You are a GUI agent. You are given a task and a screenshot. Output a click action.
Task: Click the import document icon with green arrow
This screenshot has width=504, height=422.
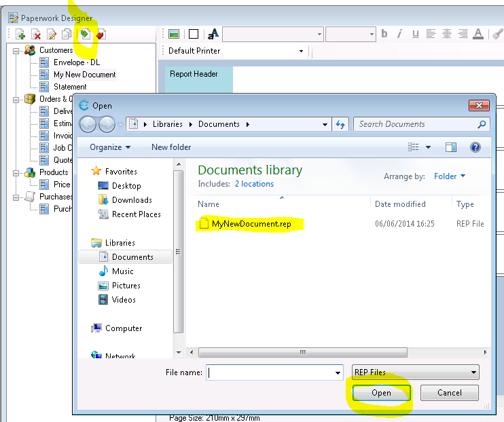[x=84, y=34]
